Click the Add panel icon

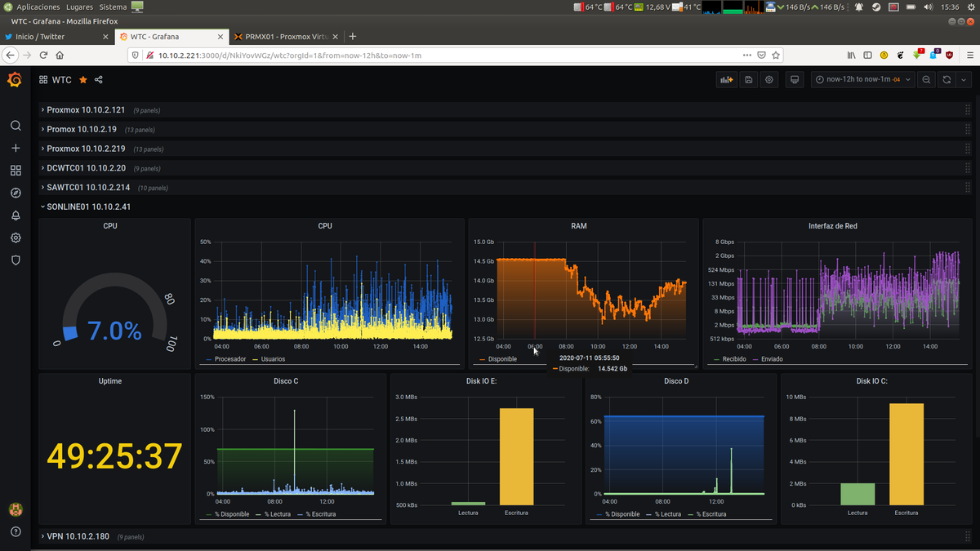tap(726, 80)
